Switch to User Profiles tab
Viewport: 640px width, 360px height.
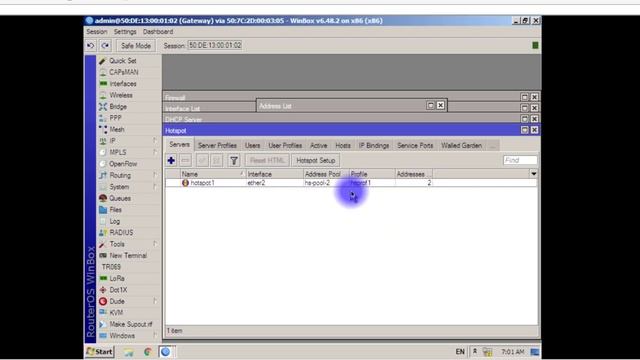tap(285, 146)
